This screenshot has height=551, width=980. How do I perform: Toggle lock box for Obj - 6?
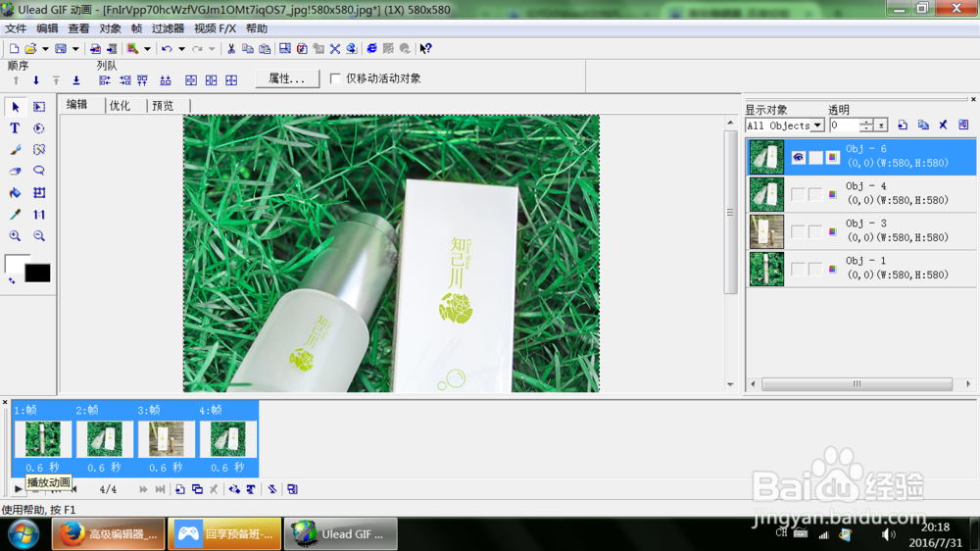(815, 157)
